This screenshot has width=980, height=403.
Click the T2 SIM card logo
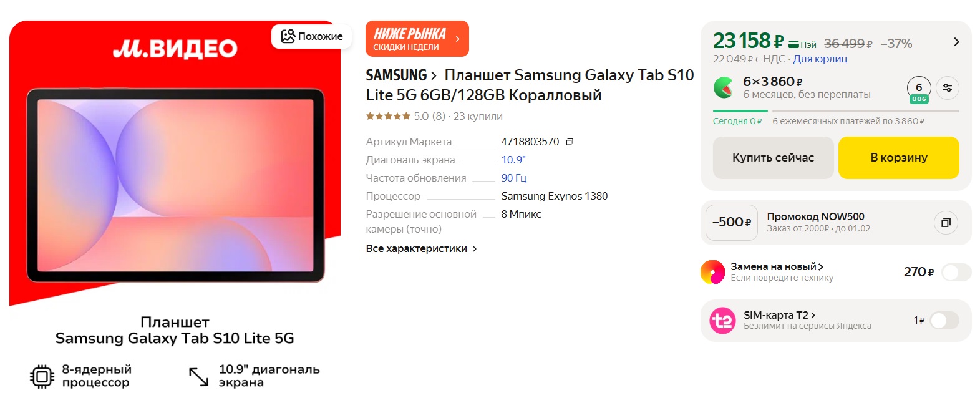coord(722,321)
